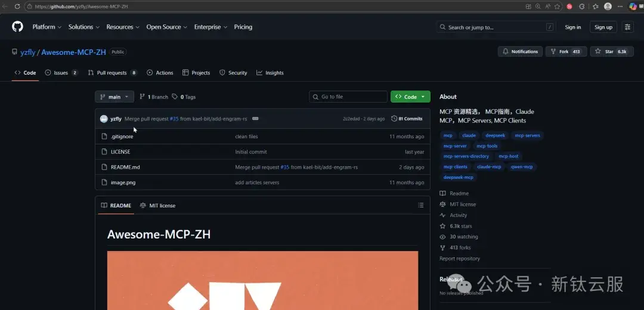Screen dimensions: 644x310
Task: Fork the repository
Action: 566,51
